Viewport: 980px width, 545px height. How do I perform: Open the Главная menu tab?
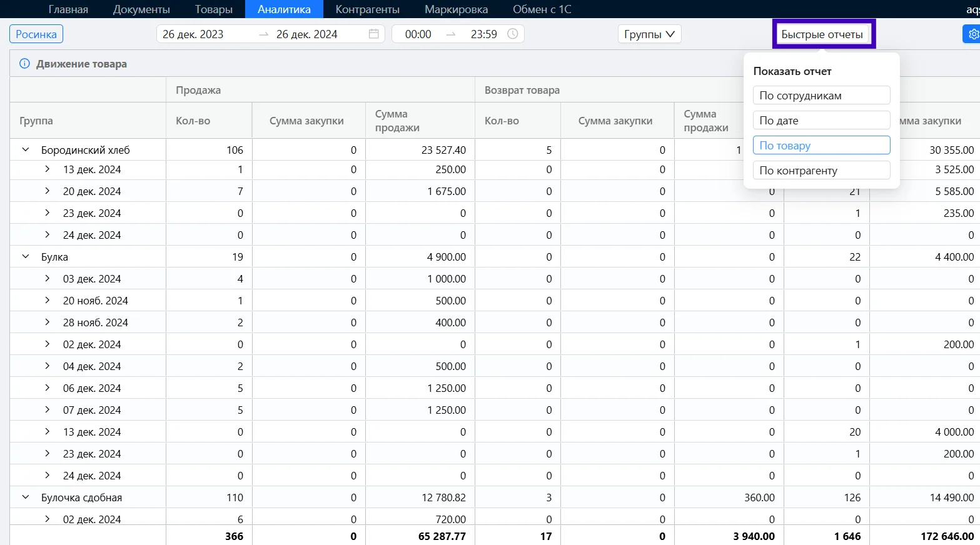[x=68, y=9]
